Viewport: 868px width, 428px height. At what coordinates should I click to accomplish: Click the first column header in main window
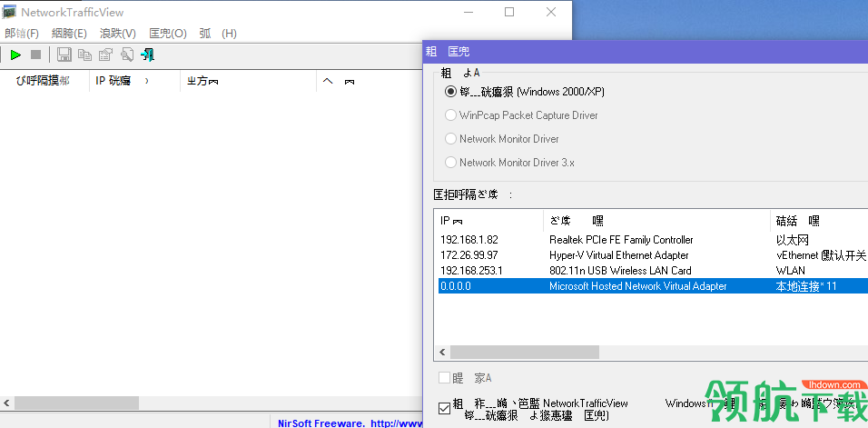(x=44, y=81)
